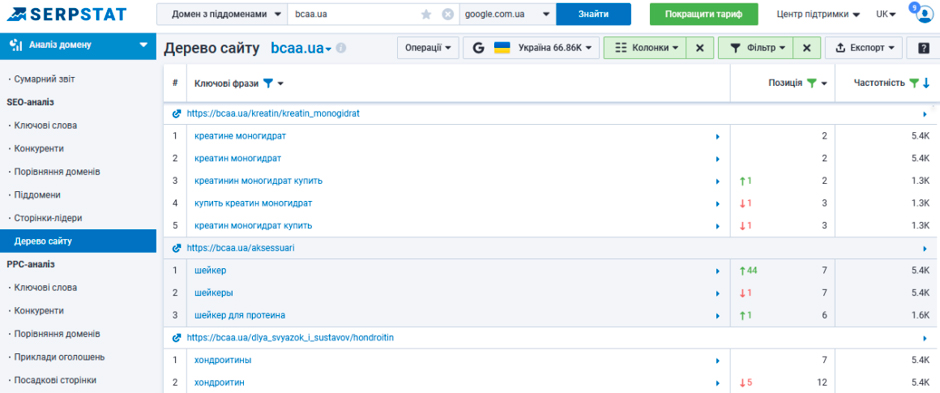Click the Ключові фрази column header
The width and height of the screenshot is (940, 393).
click(x=226, y=83)
